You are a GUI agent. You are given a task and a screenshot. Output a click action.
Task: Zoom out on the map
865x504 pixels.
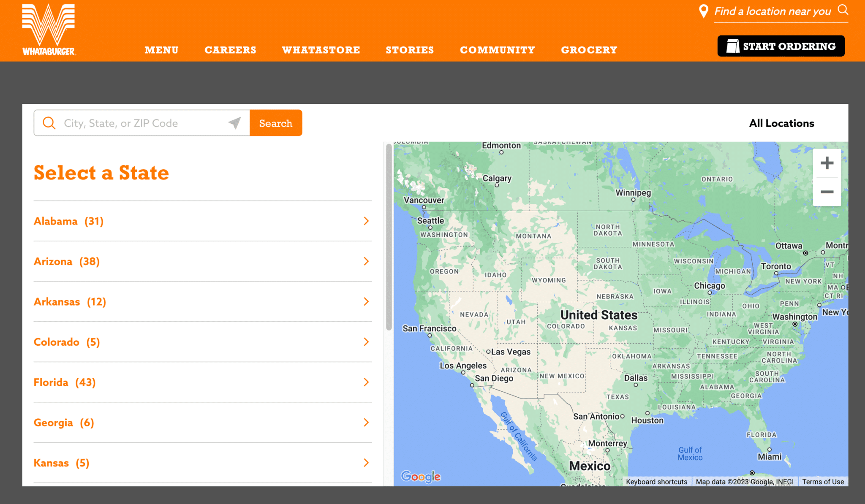point(827,192)
